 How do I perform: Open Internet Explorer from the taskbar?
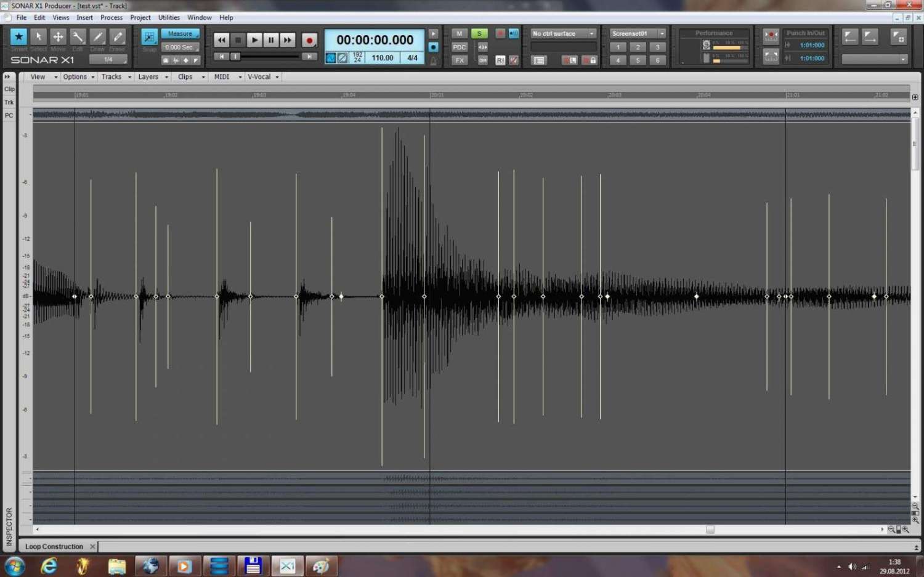pyautogui.click(x=49, y=565)
